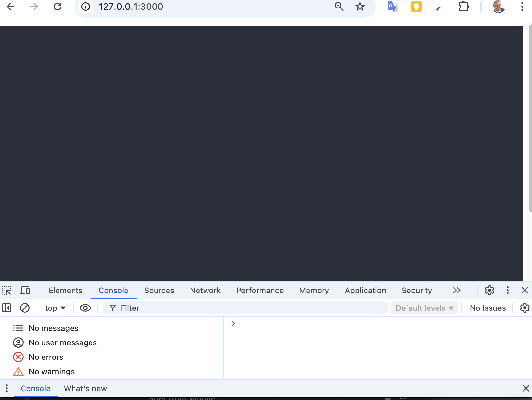
Task: View site information icon in address bar
Action: 86,7
